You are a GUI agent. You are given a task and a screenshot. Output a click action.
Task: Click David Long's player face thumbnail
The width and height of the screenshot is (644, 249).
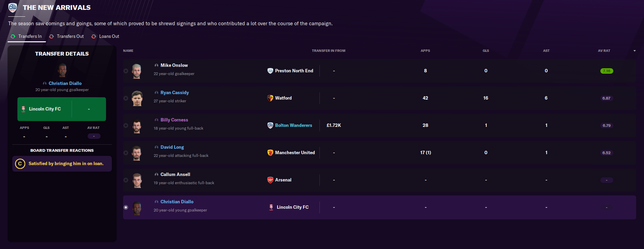tap(137, 153)
